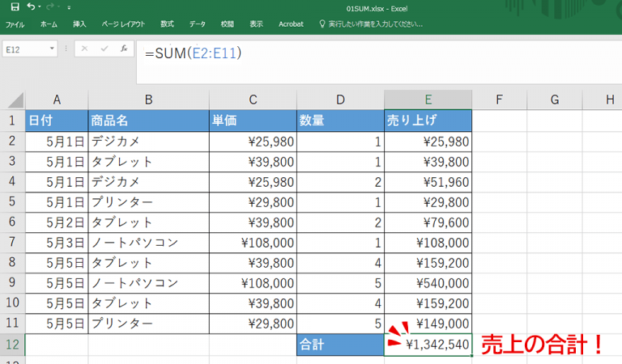Switch to the 校閲 ribbon tab

point(228,24)
